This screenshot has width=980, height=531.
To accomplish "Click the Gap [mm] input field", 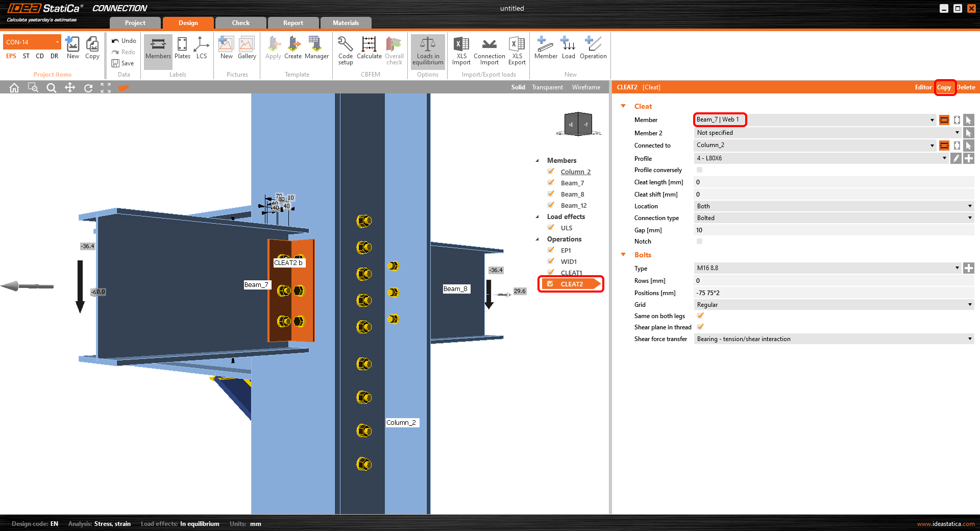I will pos(834,230).
